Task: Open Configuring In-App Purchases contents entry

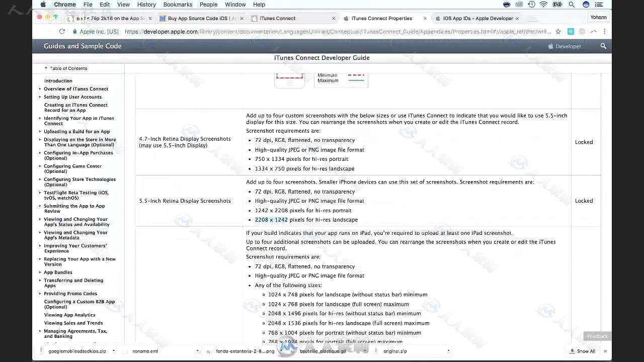Action: tap(78, 155)
